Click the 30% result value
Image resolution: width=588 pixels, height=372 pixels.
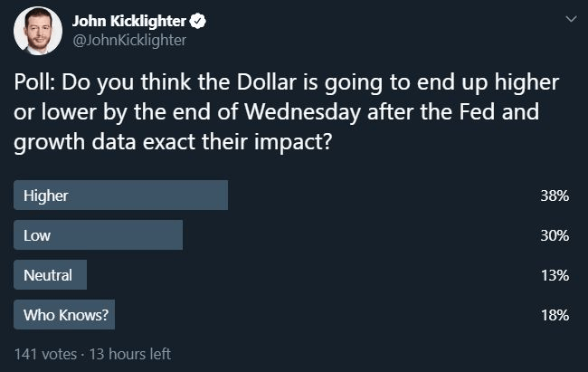tap(555, 235)
